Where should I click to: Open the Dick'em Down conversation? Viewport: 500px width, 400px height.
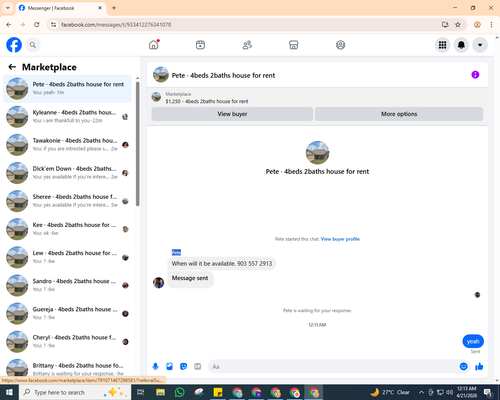[x=67, y=173]
